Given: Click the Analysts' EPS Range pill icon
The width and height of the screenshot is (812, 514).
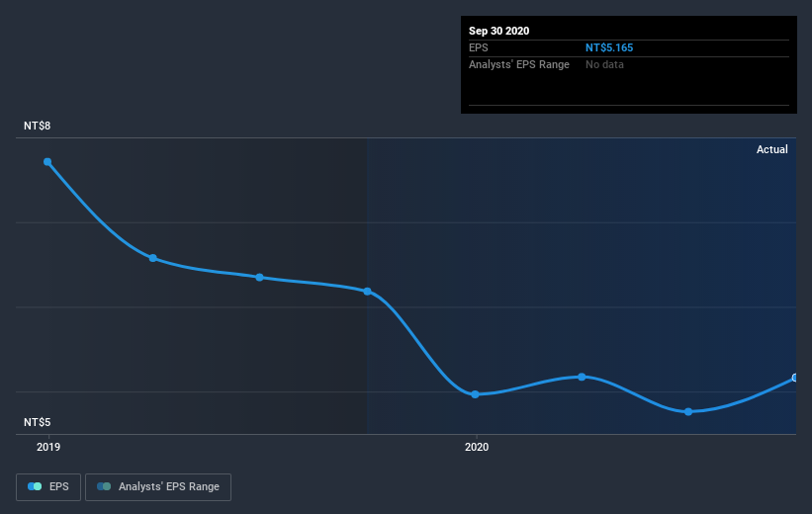Looking at the screenshot, I should pyautogui.click(x=104, y=486).
